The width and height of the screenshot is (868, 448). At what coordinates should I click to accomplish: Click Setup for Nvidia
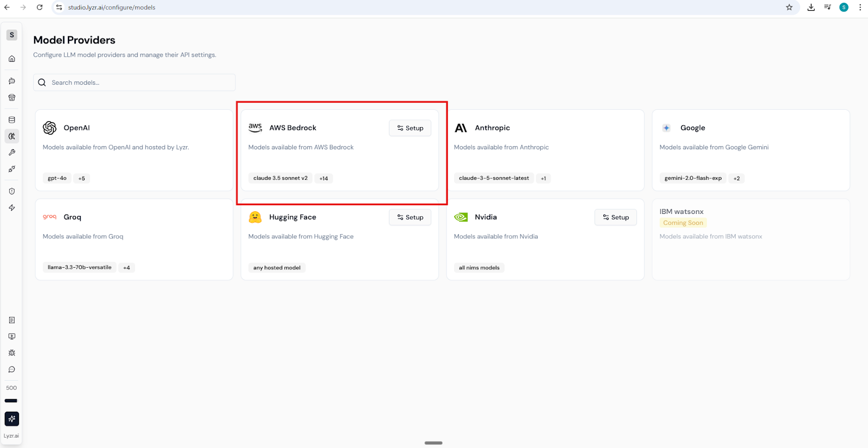coord(616,217)
